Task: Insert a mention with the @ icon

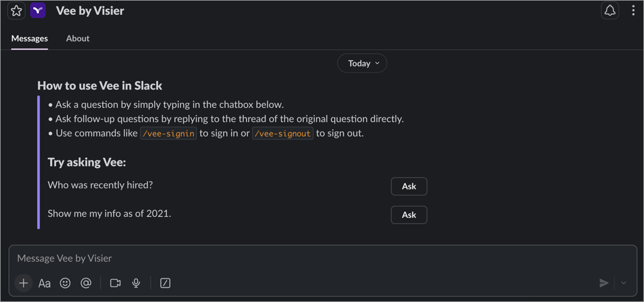Action: pyautogui.click(x=86, y=283)
